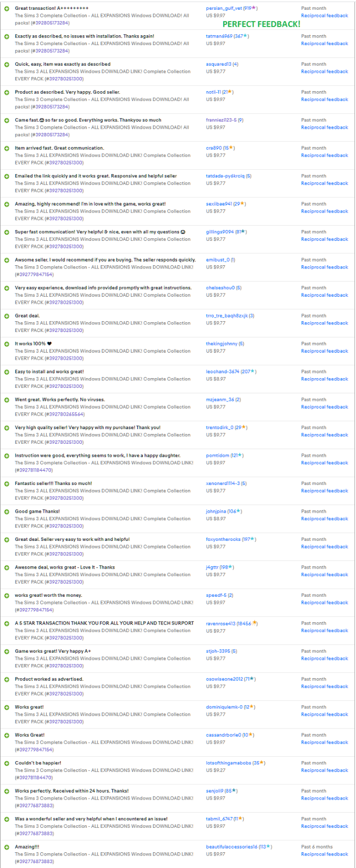Click green icon beside "Product worked as advertised."
The height and width of the screenshot is (868, 356).
coord(7,679)
